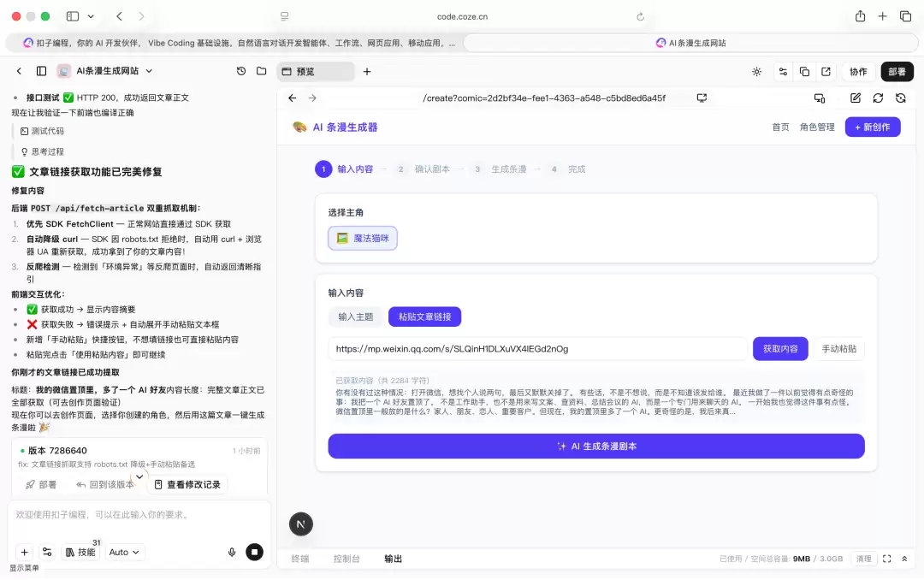
Task: Click the 获取内容 button
Action: (780, 349)
